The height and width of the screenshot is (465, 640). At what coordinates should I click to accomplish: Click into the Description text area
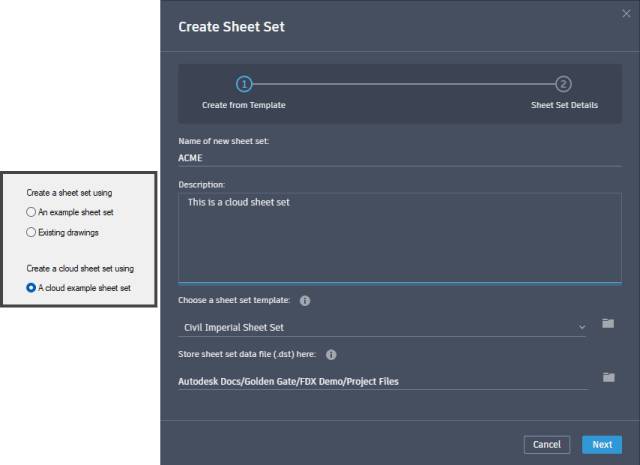tap(400, 238)
